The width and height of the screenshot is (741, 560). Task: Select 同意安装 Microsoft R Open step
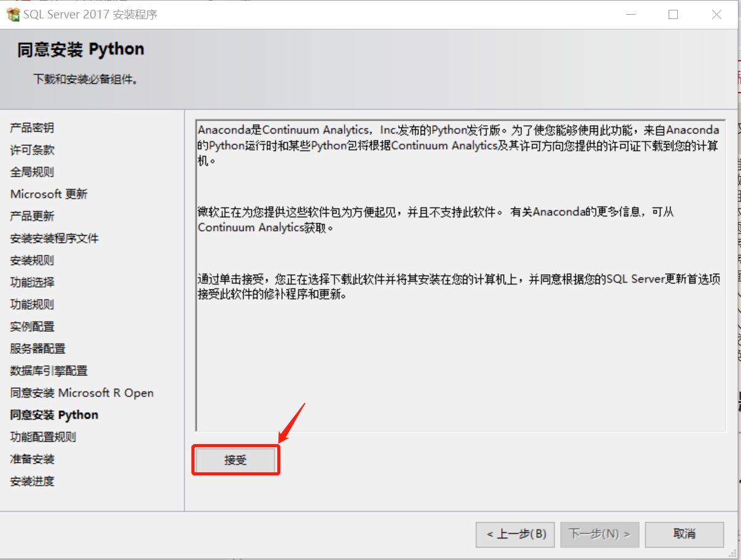click(82, 393)
